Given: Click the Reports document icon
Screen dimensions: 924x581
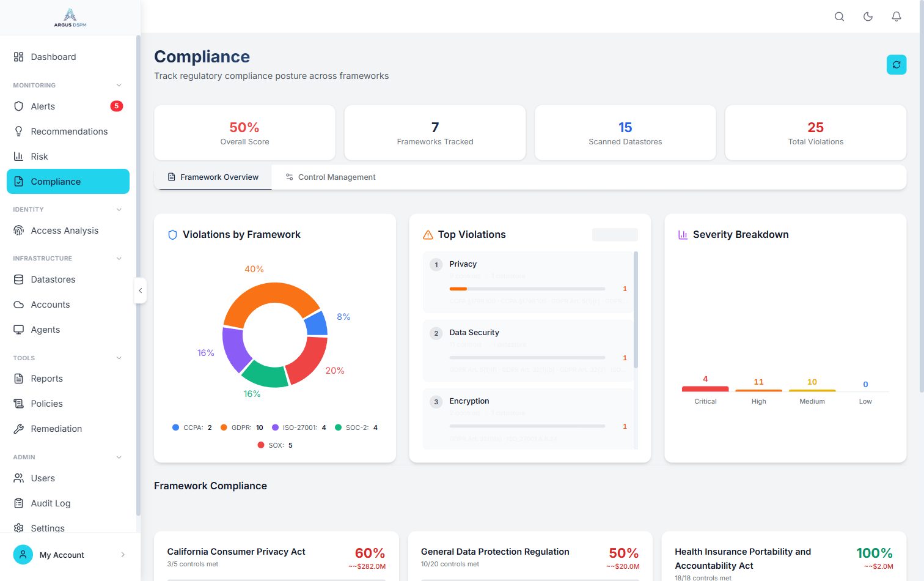Looking at the screenshot, I should tap(19, 379).
